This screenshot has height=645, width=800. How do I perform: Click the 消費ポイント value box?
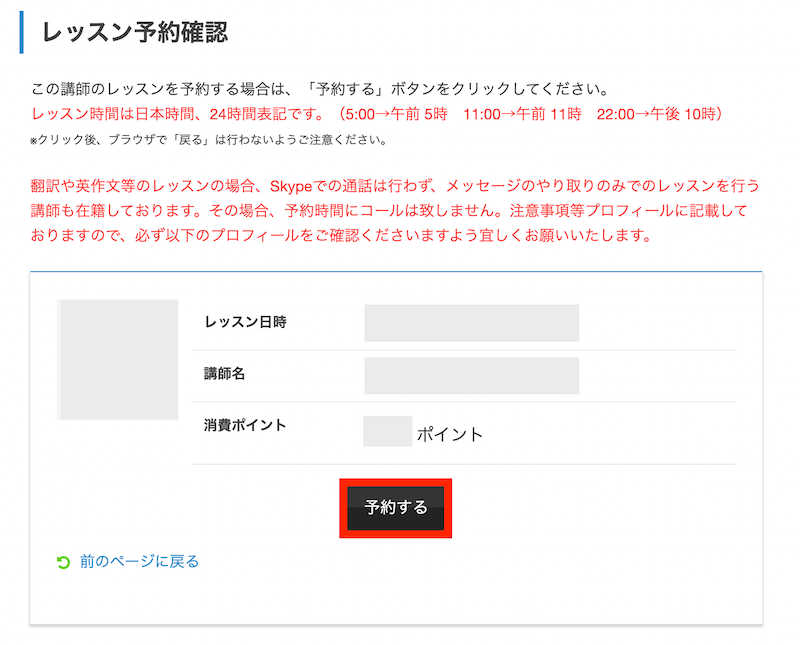click(x=388, y=431)
